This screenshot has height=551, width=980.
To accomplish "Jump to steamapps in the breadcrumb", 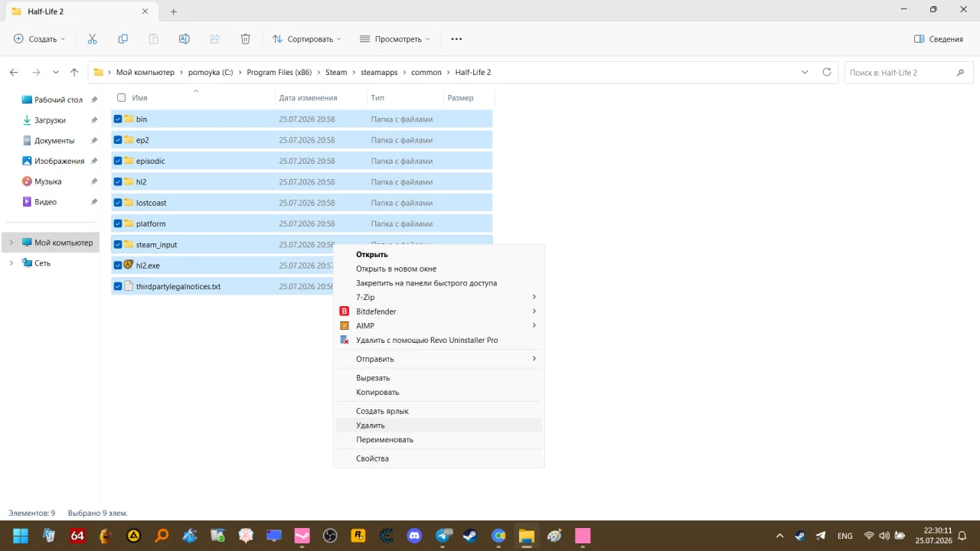I will pyautogui.click(x=379, y=72).
